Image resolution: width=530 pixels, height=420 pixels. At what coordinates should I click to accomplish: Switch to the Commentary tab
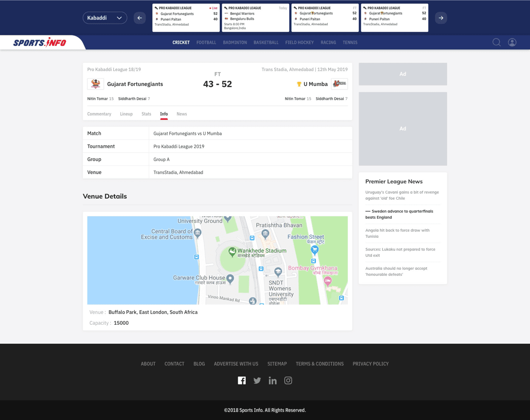click(x=99, y=114)
